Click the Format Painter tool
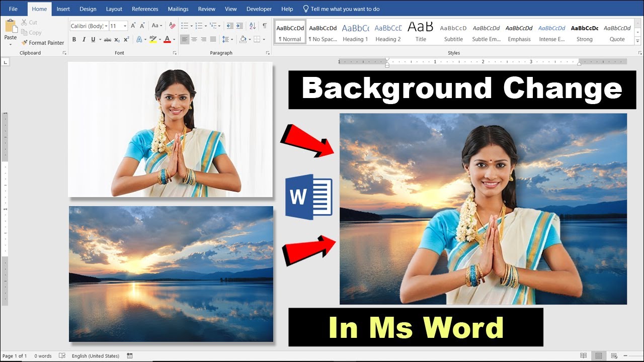The image size is (644, 362). [43, 43]
